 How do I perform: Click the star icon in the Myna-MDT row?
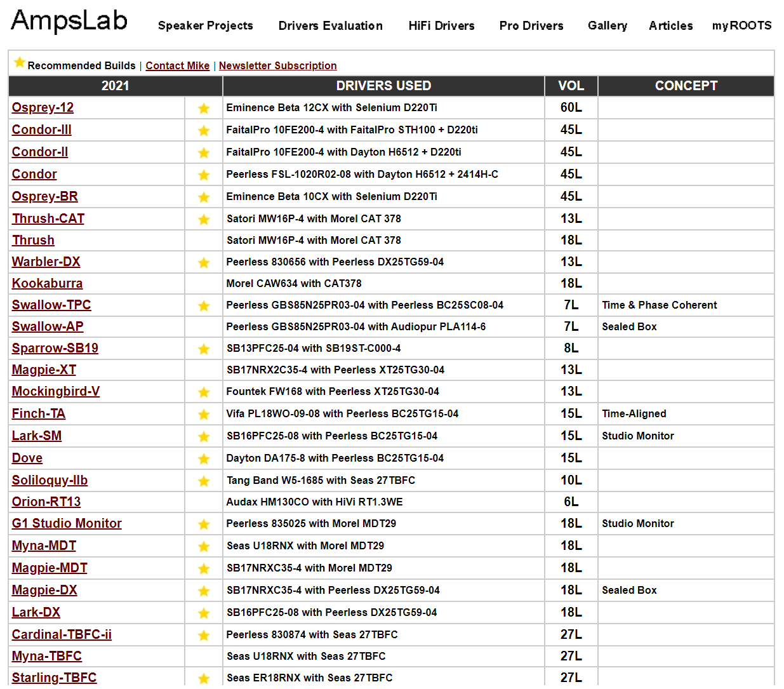(204, 547)
